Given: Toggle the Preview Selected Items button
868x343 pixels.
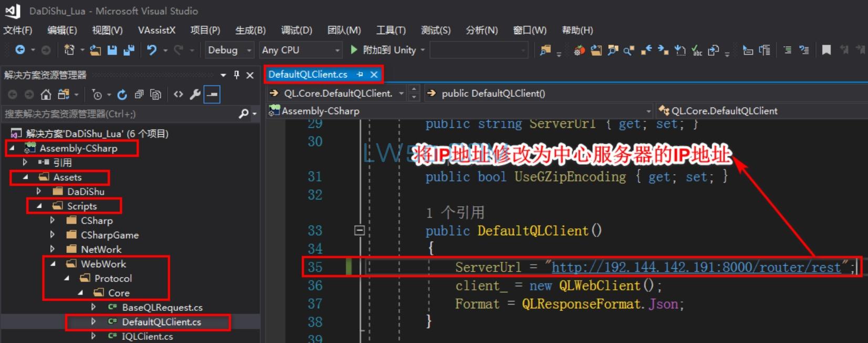Looking at the screenshot, I should (212, 95).
